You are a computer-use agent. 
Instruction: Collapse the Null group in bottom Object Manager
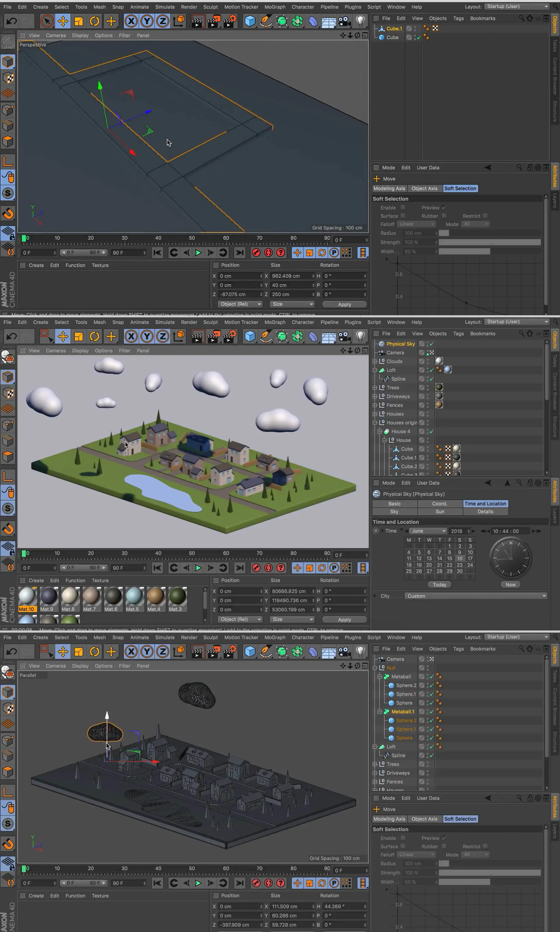[x=375, y=668]
